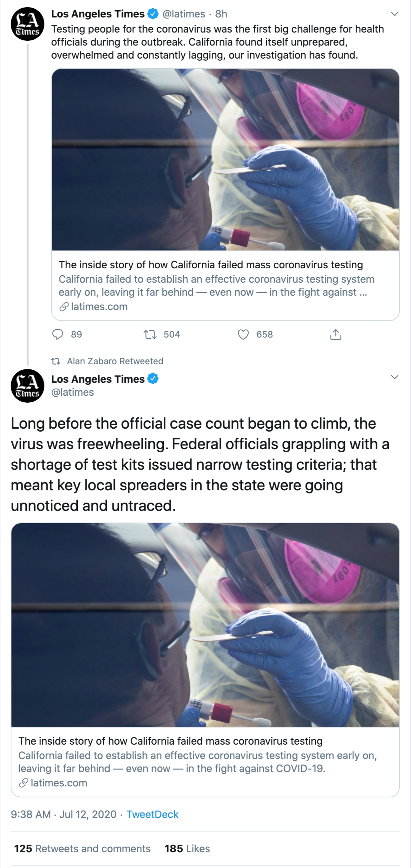
Task: Open the first tweet's article photo
Action: [x=225, y=159]
